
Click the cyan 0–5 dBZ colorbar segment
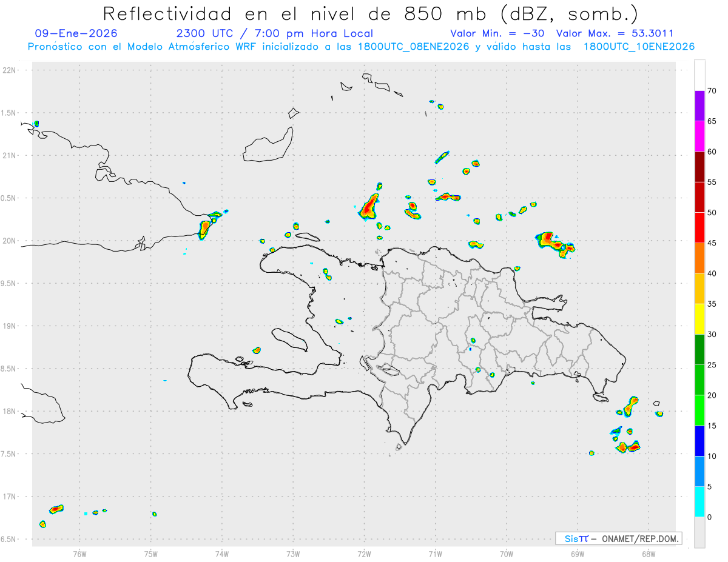pyautogui.click(x=699, y=502)
